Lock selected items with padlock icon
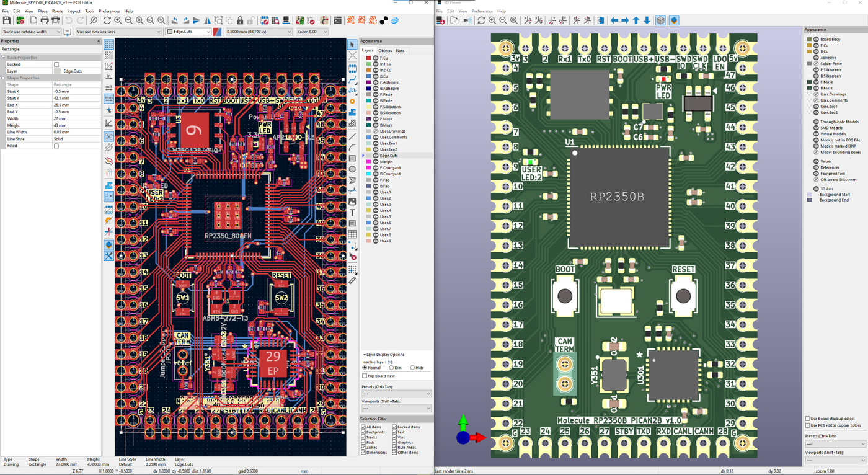 coord(240,20)
